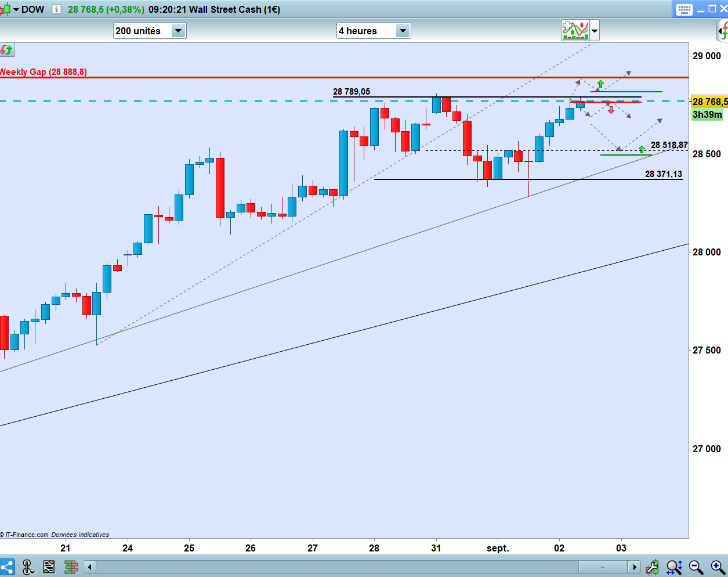The image size is (728, 577).
Task: Open the anchor/link chart tool icon
Action: 27,567
